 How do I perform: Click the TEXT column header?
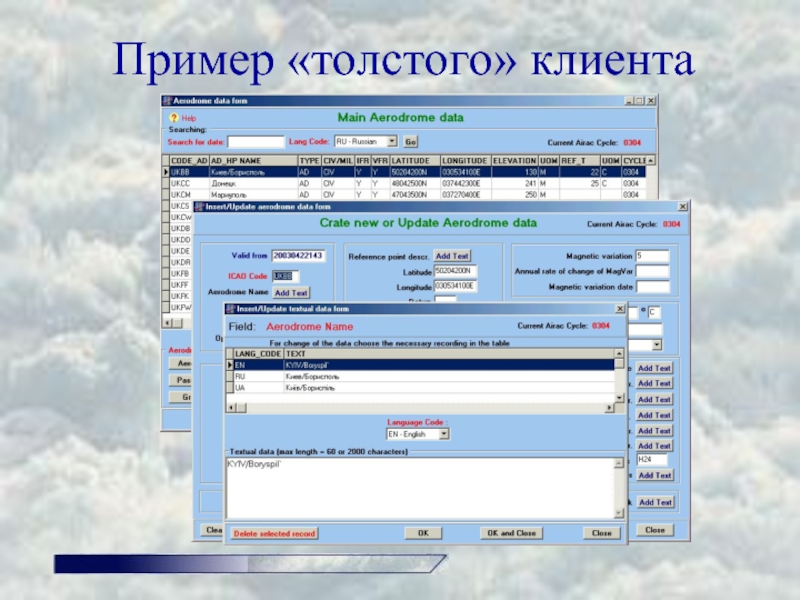click(x=449, y=354)
